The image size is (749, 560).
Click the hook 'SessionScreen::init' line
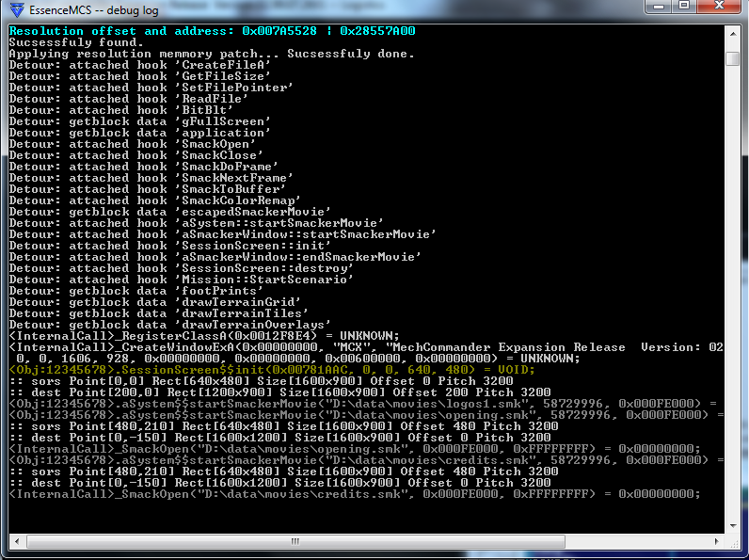coord(170,246)
